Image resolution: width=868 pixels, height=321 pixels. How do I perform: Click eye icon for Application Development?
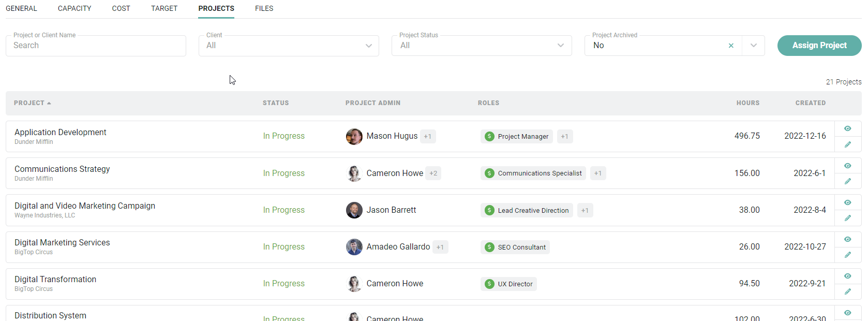847,128
